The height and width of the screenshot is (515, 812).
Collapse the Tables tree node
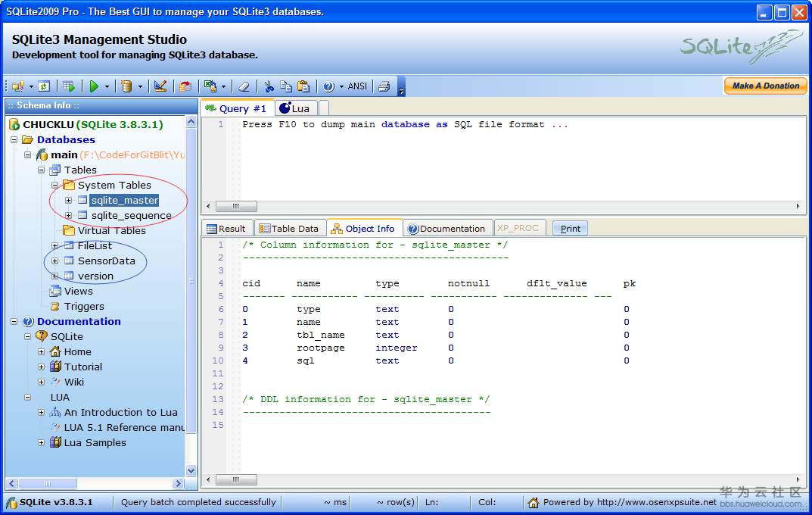pyautogui.click(x=41, y=170)
